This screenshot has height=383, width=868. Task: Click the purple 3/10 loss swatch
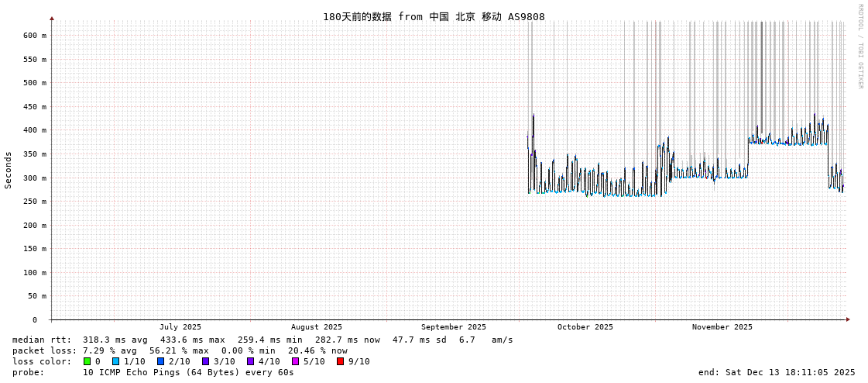coord(205,361)
